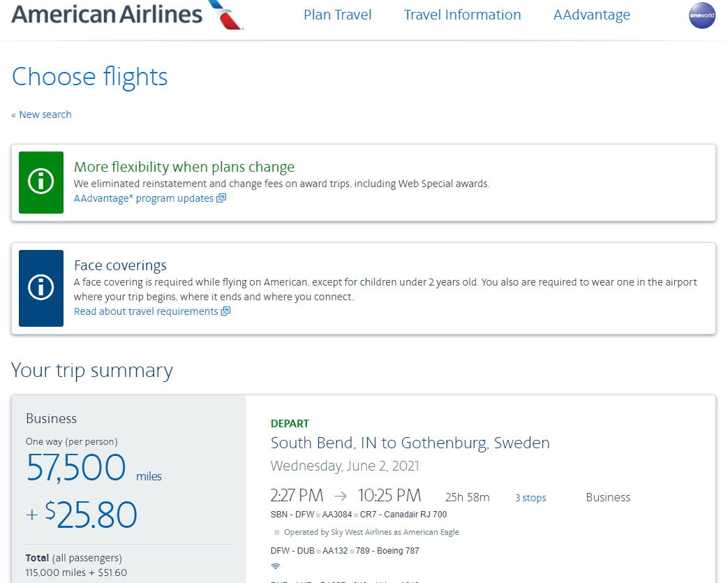Click the SBN - DFW AA3084 flight segment
This screenshot has height=583, width=728.
[x=359, y=515]
